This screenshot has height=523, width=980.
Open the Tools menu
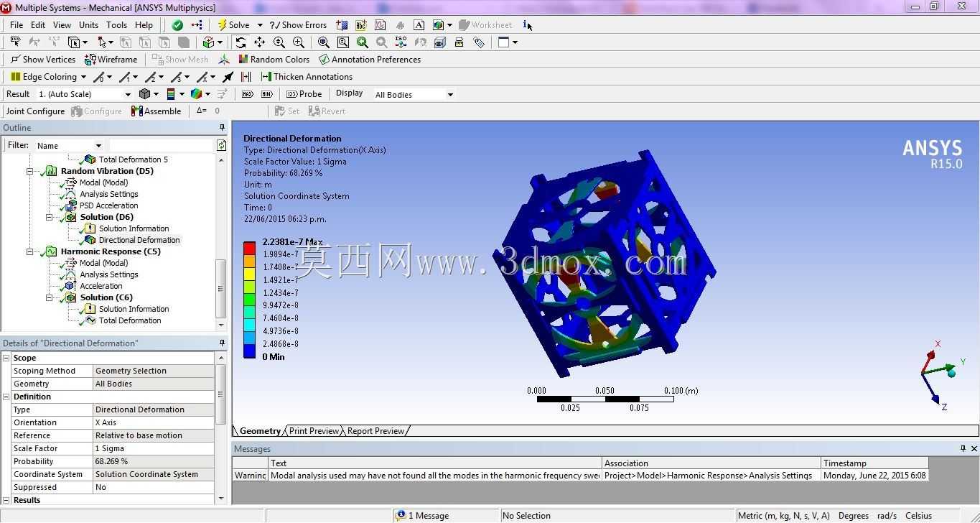[116, 24]
